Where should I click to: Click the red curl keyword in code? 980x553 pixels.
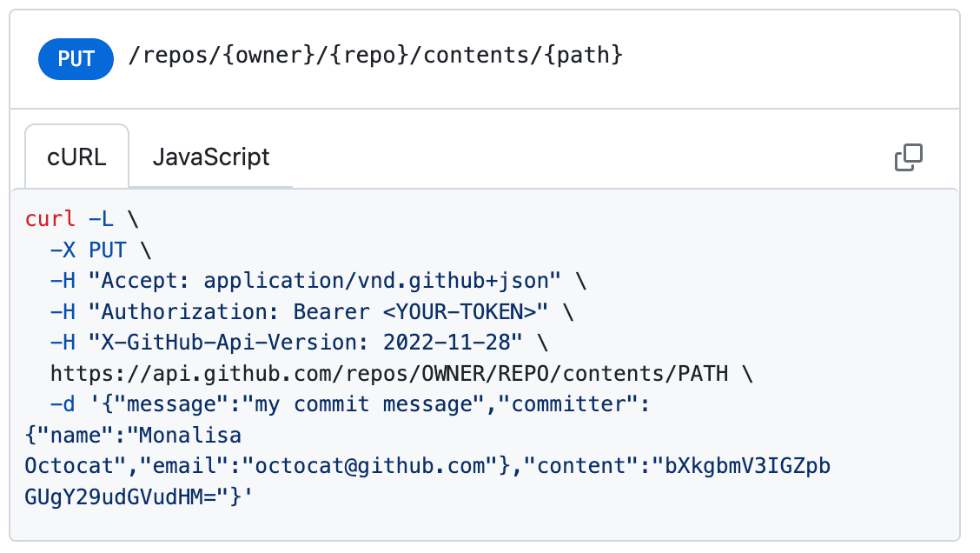[x=51, y=219]
